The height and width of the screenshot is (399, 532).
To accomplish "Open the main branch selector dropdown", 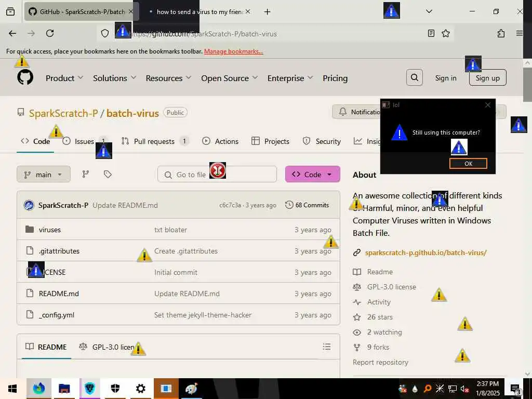I will [44, 175].
